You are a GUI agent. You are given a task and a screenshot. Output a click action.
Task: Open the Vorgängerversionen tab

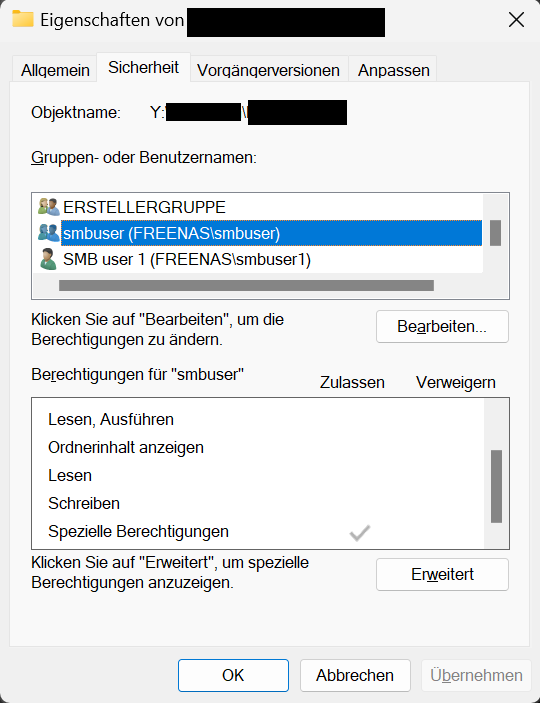[x=268, y=70]
